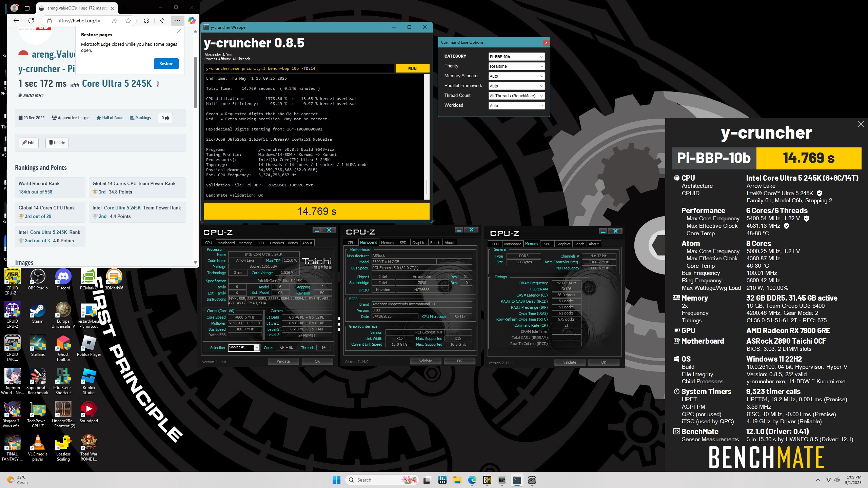Click Edge refresh page icon
The width and height of the screenshot is (868, 488).
tap(31, 21)
